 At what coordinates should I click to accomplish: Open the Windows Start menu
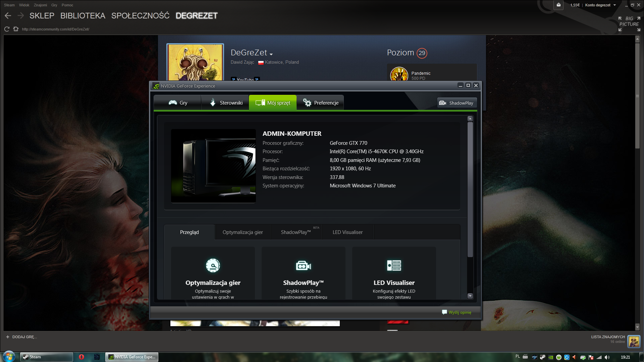(9, 356)
